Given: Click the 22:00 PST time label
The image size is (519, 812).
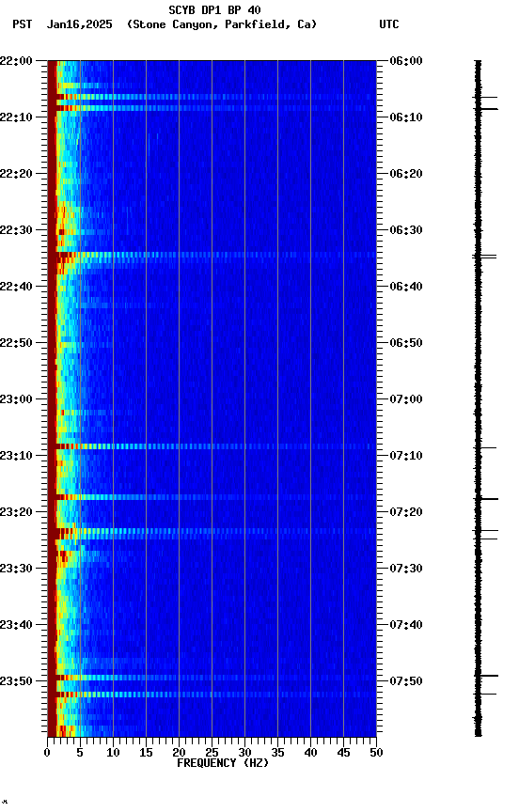Looking at the screenshot, I should coord(16,61).
